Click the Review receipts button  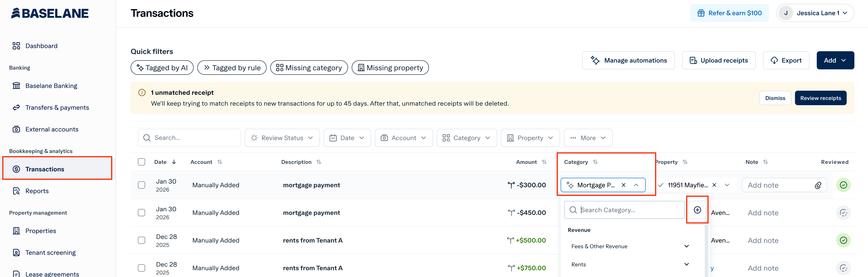click(820, 98)
